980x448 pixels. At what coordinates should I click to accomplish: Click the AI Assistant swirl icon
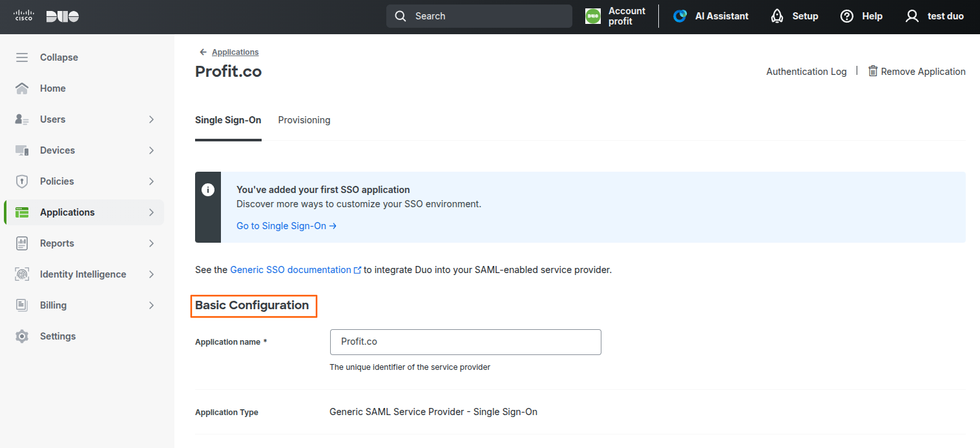tap(680, 16)
